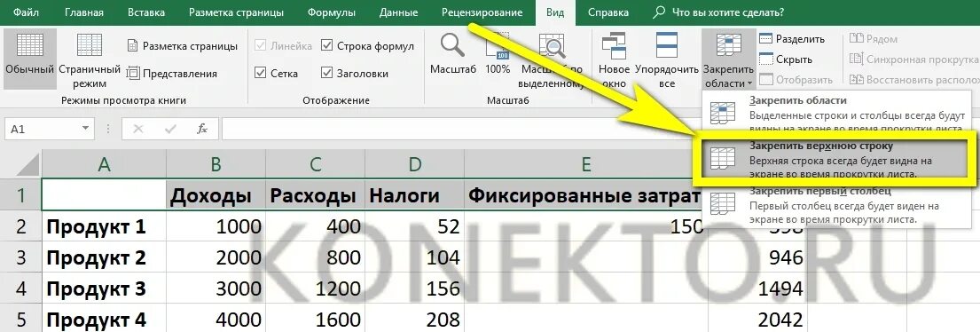Click the cancel X formula bar icon
980x332 pixels.
click(138, 129)
